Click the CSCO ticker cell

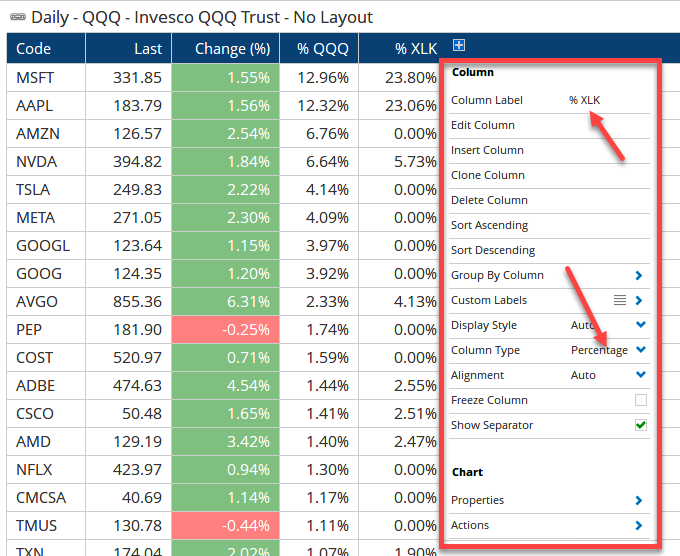point(46,414)
